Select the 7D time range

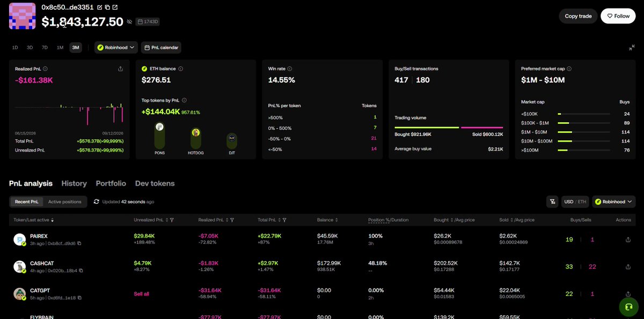(45, 48)
